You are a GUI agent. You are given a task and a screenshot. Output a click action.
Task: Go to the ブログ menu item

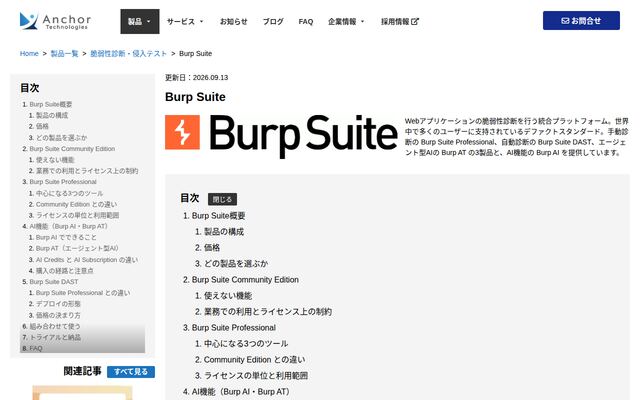pos(273,22)
